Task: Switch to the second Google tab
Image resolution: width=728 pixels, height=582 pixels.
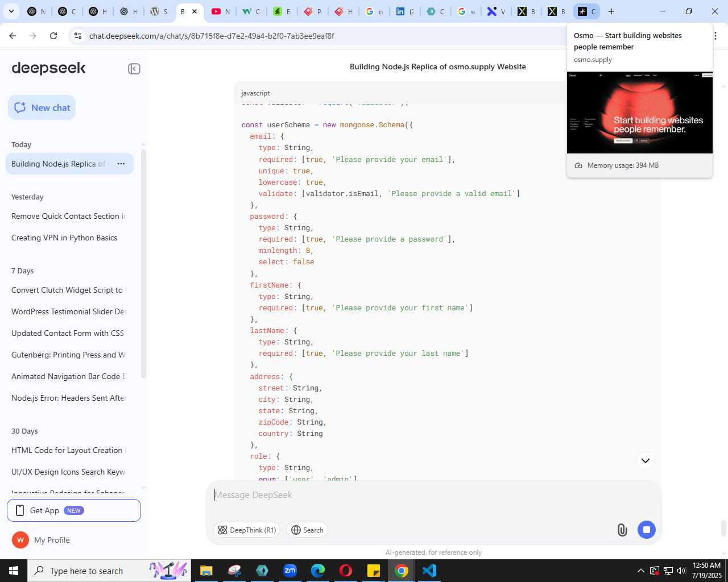Action: pyautogui.click(x=466, y=11)
